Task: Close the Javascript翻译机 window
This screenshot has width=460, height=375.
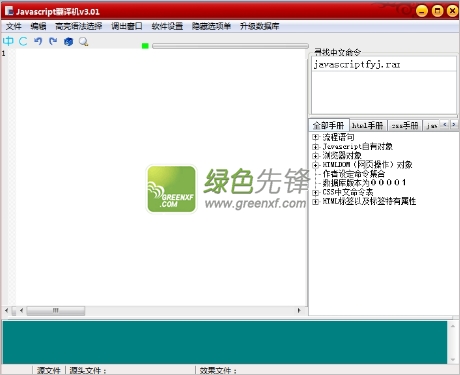Action: [x=452, y=11]
